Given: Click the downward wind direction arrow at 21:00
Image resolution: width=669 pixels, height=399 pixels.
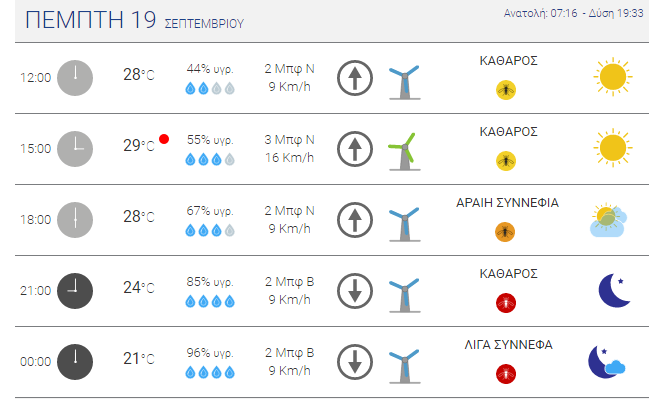Looking at the screenshot, I should [x=355, y=291].
